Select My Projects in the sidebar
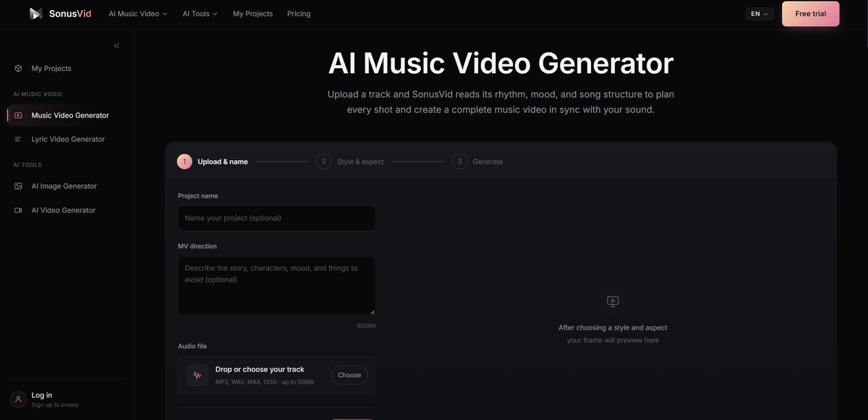 tap(67, 68)
